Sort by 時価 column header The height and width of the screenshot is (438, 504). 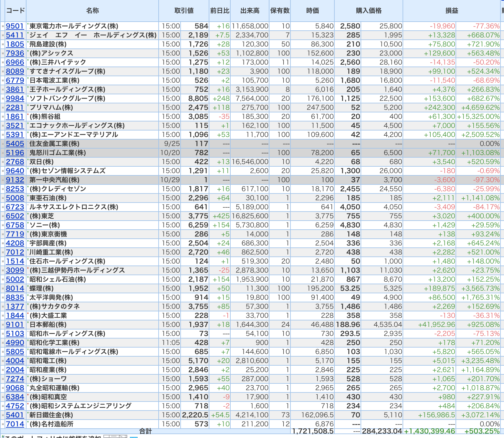(x=312, y=11)
